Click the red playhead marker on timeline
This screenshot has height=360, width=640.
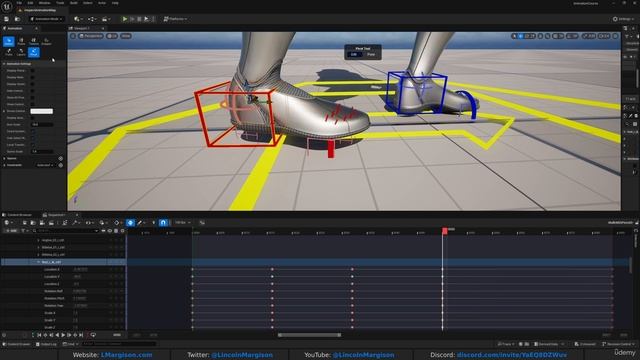point(444,231)
